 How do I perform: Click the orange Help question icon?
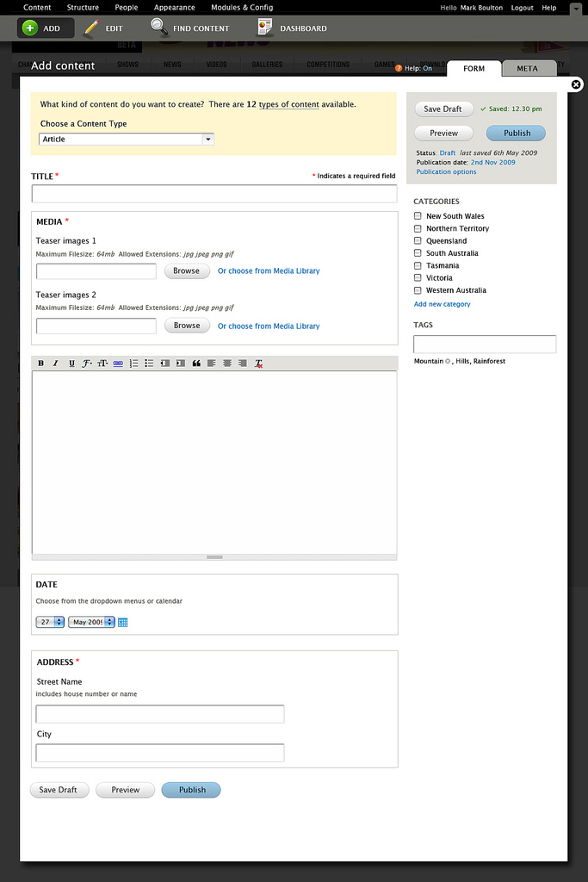click(399, 68)
